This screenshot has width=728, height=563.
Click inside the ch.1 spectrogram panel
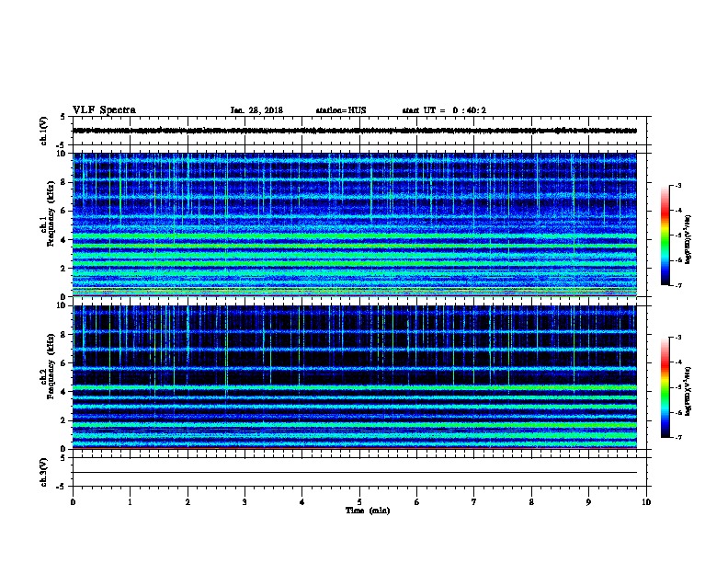(x=355, y=224)
